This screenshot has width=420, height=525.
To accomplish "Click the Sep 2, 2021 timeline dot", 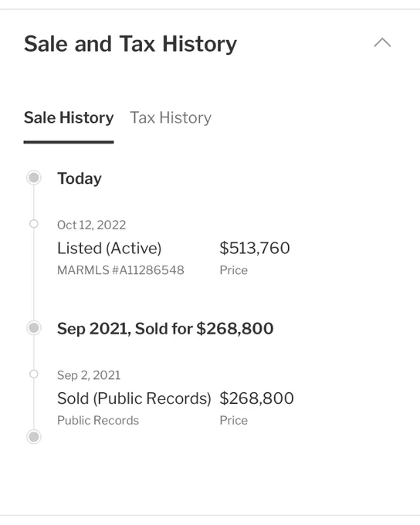I will tap(34, 374).
